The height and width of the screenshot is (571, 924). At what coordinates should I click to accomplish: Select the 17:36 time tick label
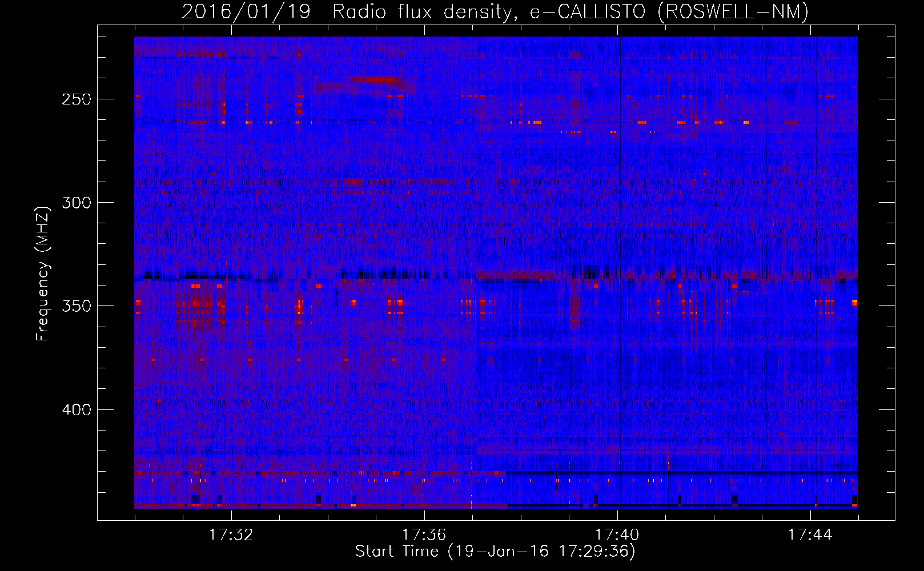point(424,535)
